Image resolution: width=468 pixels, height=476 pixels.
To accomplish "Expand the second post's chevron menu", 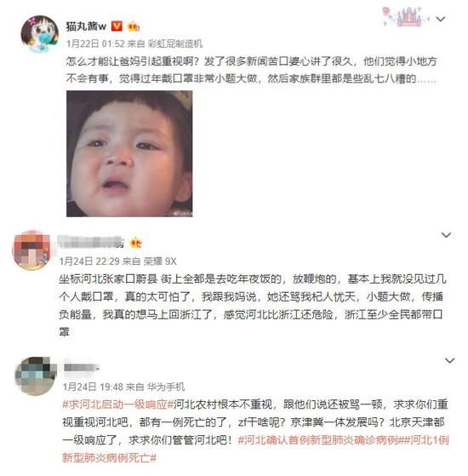I will (446, 235).
